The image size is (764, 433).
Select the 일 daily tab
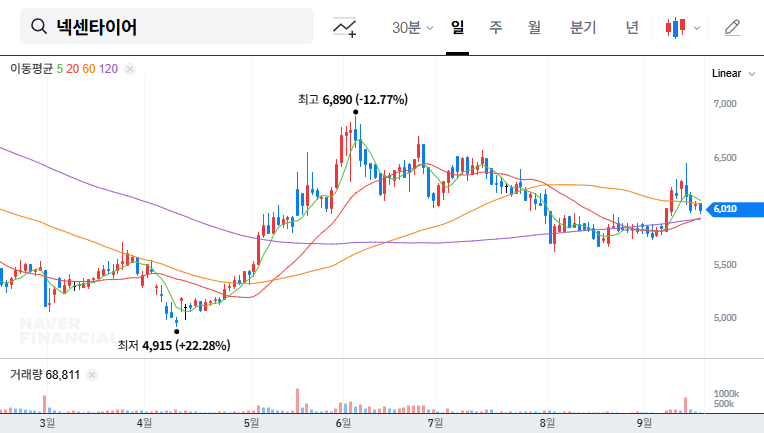pyautogui.click(x=457, y=27)
